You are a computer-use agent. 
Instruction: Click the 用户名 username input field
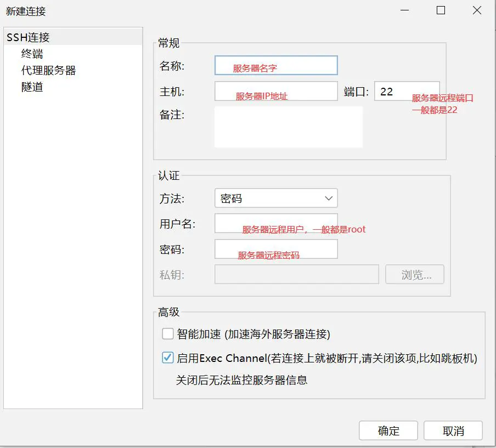(x=276, y=224)
